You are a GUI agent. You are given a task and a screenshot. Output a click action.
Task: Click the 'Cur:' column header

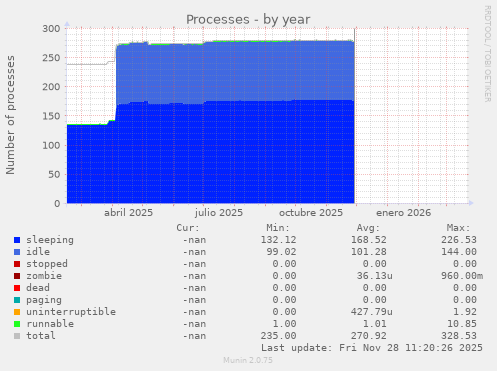coord(188,228)
